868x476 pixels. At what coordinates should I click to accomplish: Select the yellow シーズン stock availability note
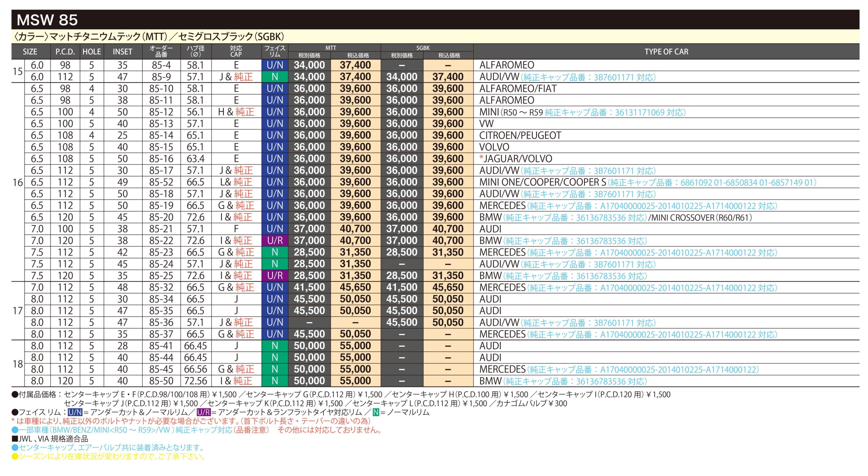[108, 456]
